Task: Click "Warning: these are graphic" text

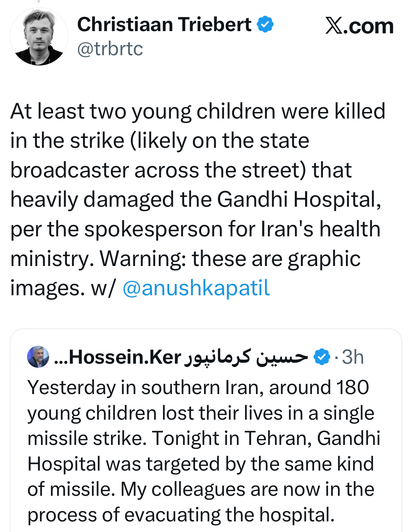Action: coord(230,259)
